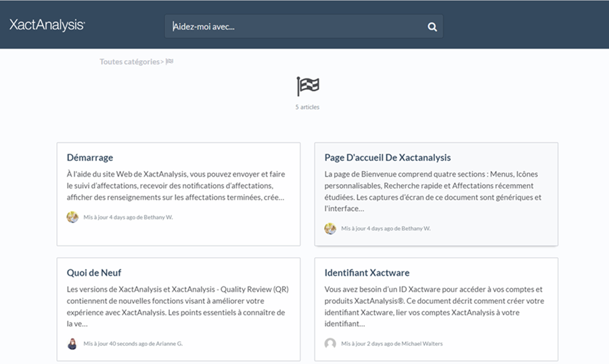The width and height of the screenshot is (609, 364).
Task: Click the Identifiant Xactware description text
Action: (434, 300)
